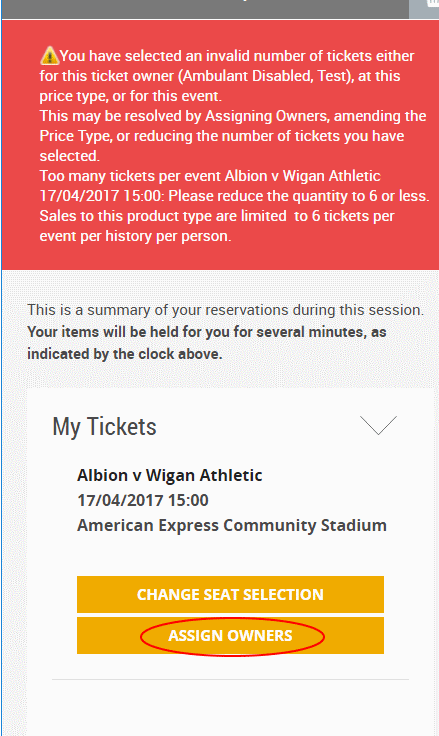This screenshot has height=736, width=439.
Task: Click the divider line below Assign Owners
Action: pos(230,679)
